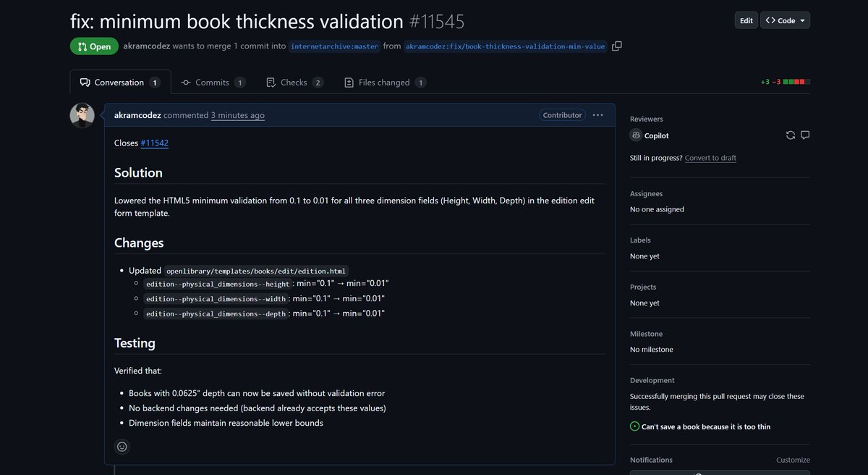Viewport: 868px width, 475px height.
Task: Click edition--physical_dimensions--width code text
Action: [x=216, y=299]
